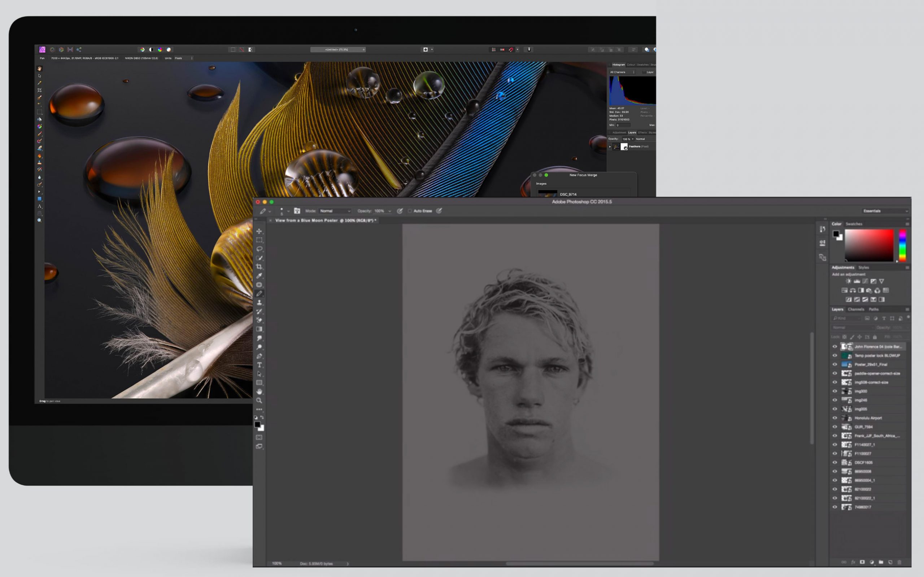Toggle visibility of img300 layer
The height and width of the screenshot is (577, 924).
[x=835, y=391]
